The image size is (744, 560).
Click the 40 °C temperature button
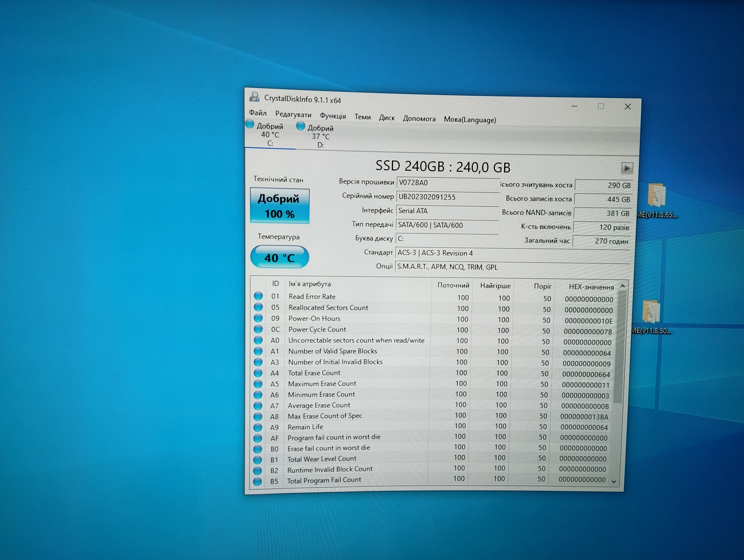click(280, 257)
